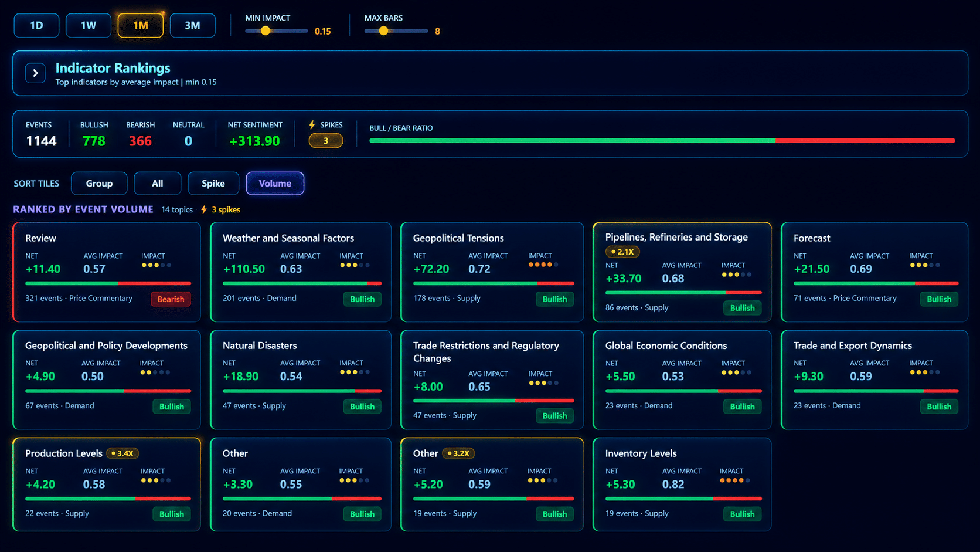This screenshot has height=552, width=980.
Task: Click net value +110.50 on Weather tile
Action: 244,269
